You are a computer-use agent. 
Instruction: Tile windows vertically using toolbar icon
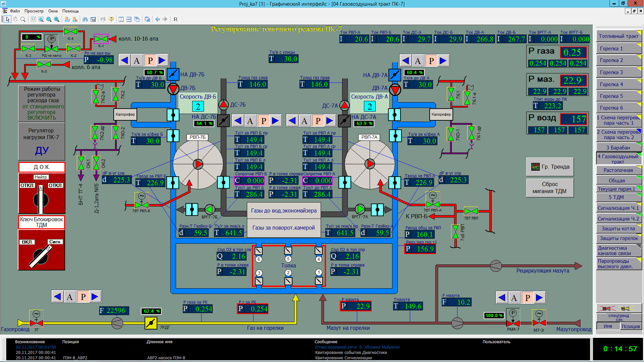point(121,19)
